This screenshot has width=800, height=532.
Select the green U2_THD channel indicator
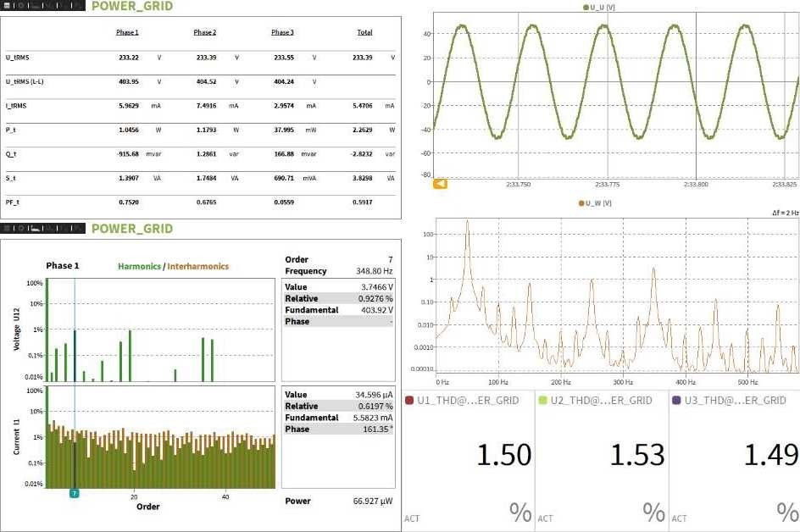click(x=542, y=400)
